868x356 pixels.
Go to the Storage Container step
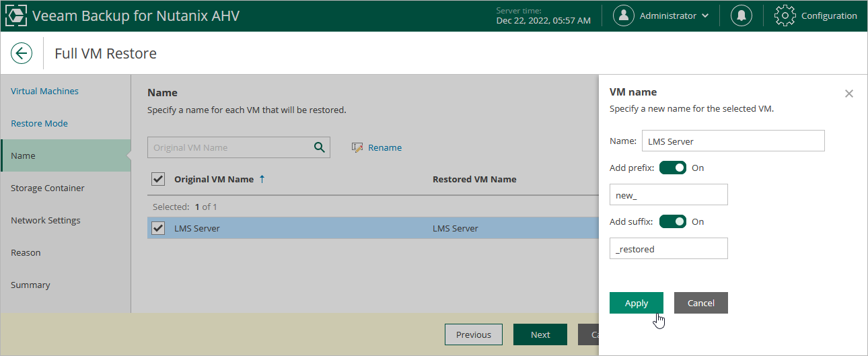tap(48, 188)
